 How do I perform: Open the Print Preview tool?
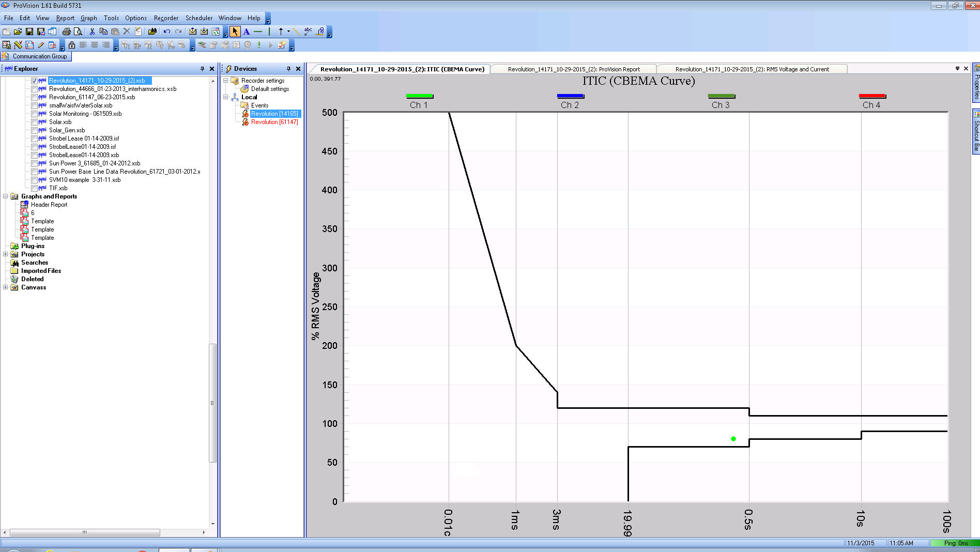click(78, 32)
